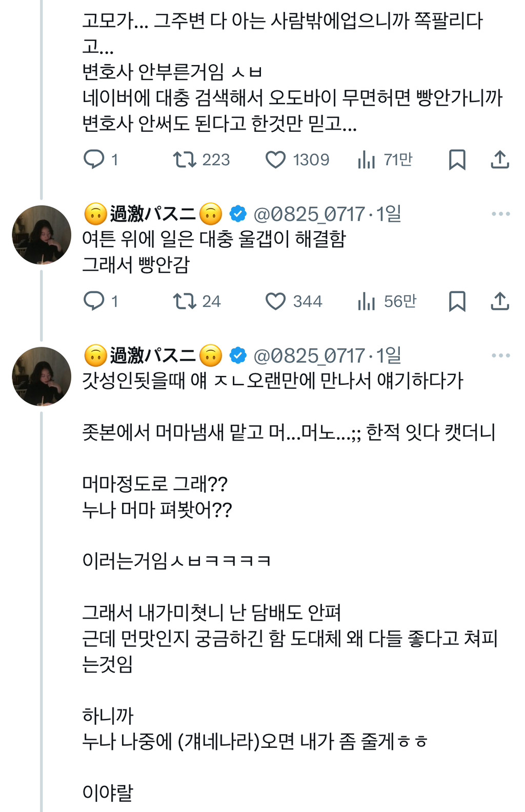Reply to the tweet with 344 likes
525x812 pixels.
pyautogui.click(x=94, y=301)
